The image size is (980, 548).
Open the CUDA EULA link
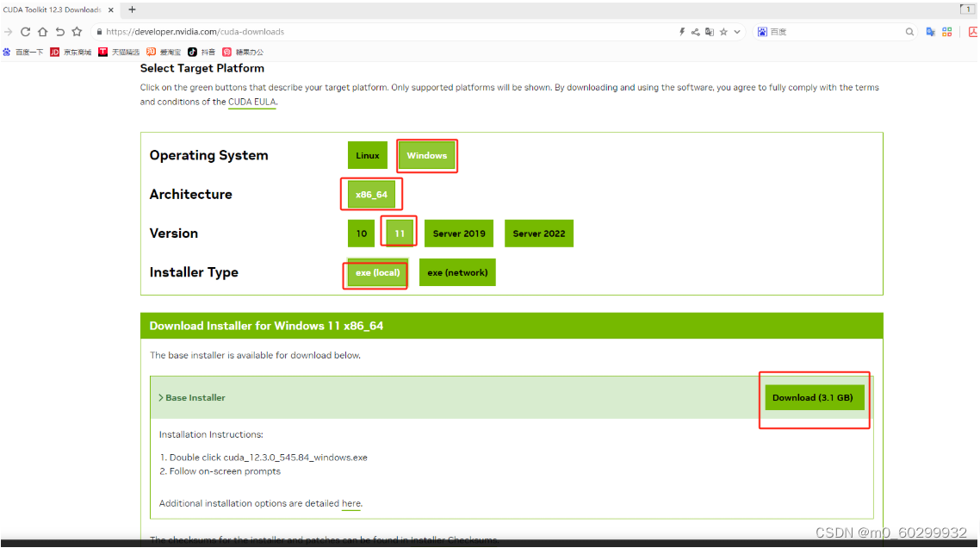(251, 102)
